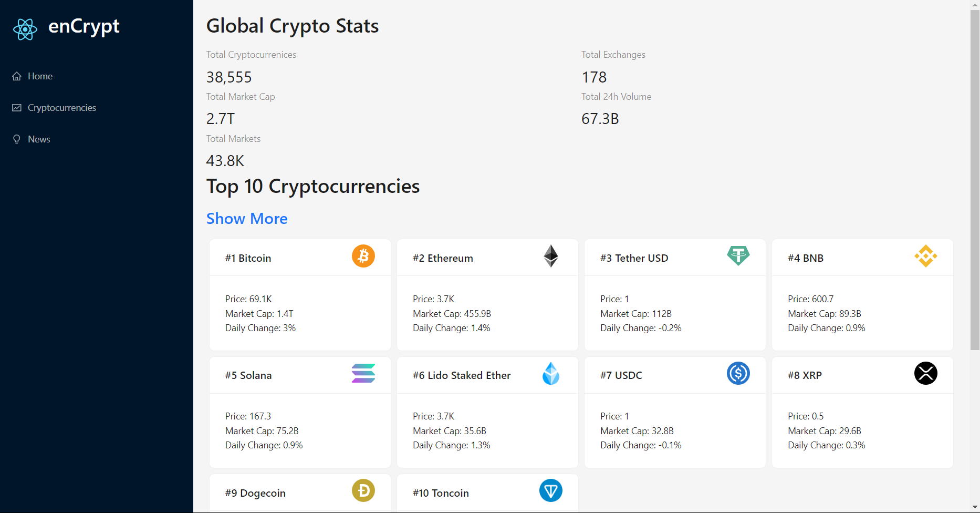Image resolution: width=980 pixels, height=513 pixels.
Task: Click the BNB yellow logo
Action: (925, 256)
